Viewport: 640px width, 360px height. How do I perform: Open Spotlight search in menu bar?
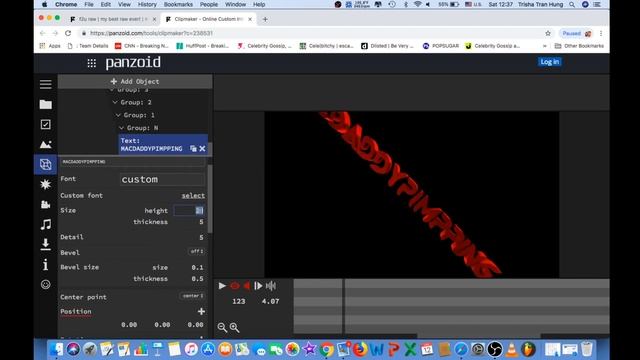click(572, 4)
